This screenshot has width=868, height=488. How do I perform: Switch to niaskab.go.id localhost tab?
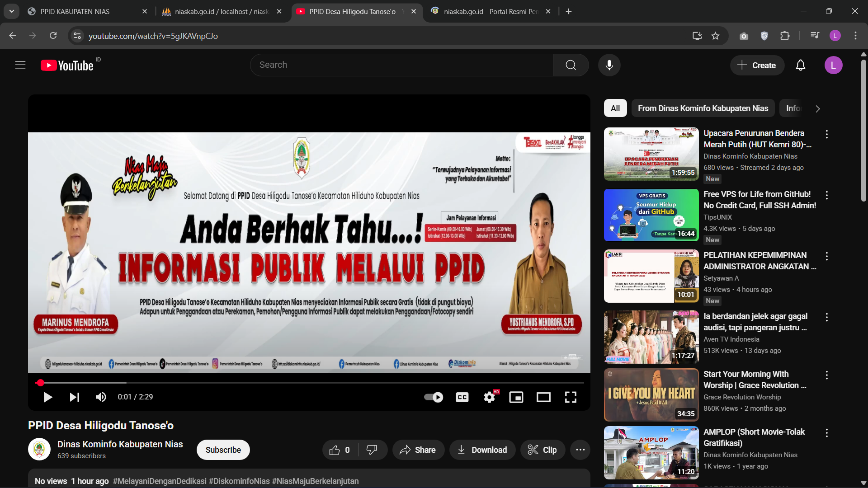click(222, 11)
